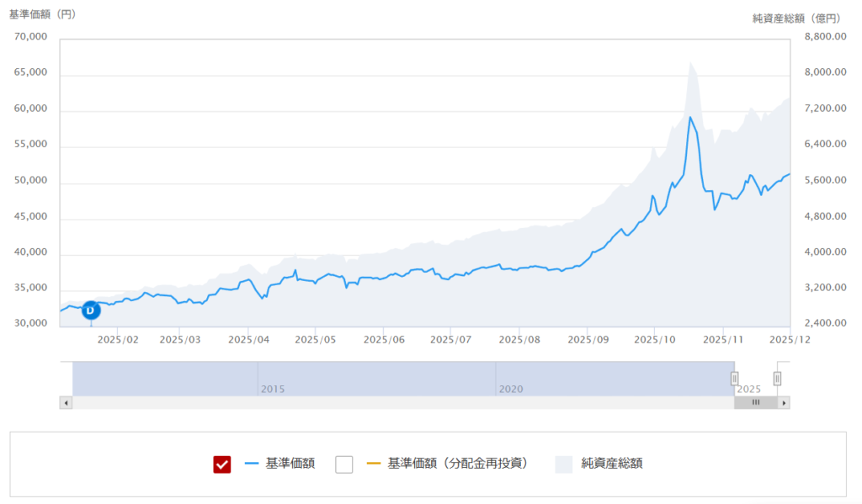Click the 2020 region in range navigator
Screen dimensions: 862x504
click(511, 389)
